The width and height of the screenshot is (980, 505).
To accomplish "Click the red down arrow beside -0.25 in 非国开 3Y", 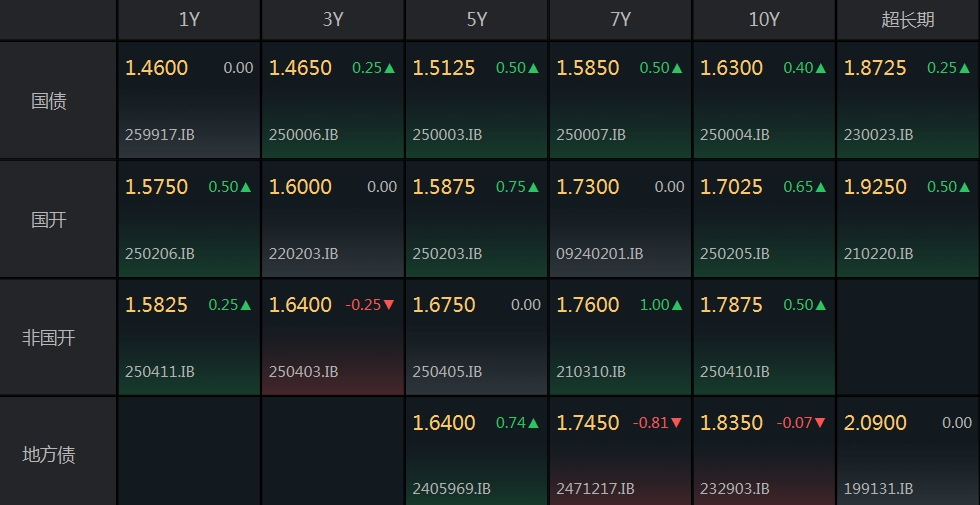I will (x=389, y=305).
